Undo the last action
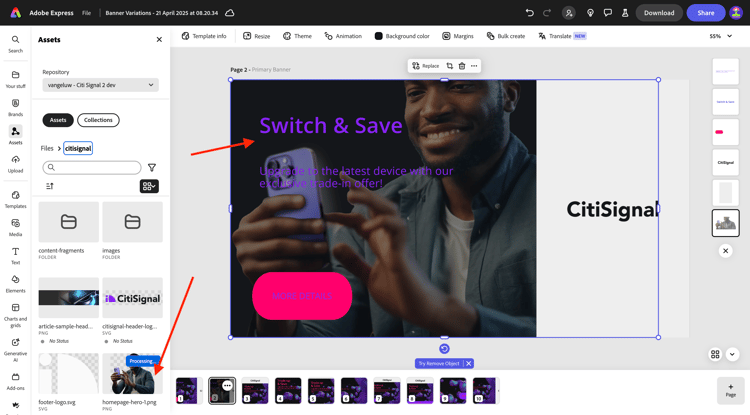 point(529,13)
